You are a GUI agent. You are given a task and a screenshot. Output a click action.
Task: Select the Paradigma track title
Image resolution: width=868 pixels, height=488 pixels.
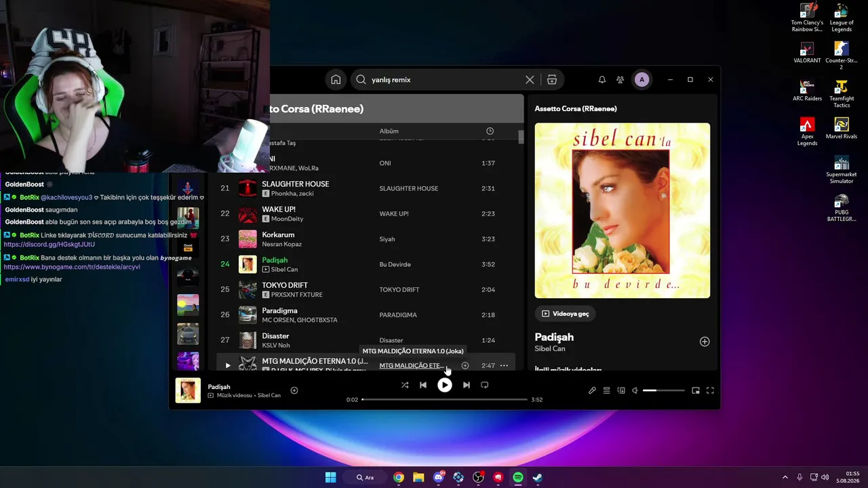[280, 310]
